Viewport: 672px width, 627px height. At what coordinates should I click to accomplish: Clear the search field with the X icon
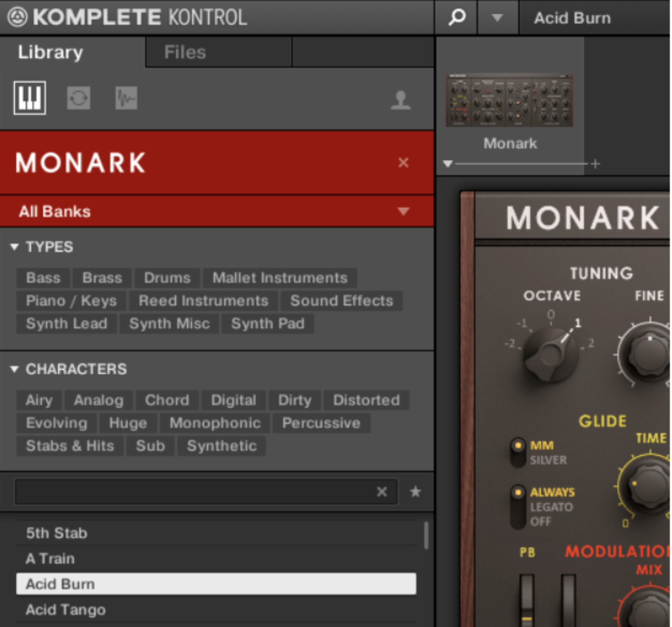(x=381, y=492)
